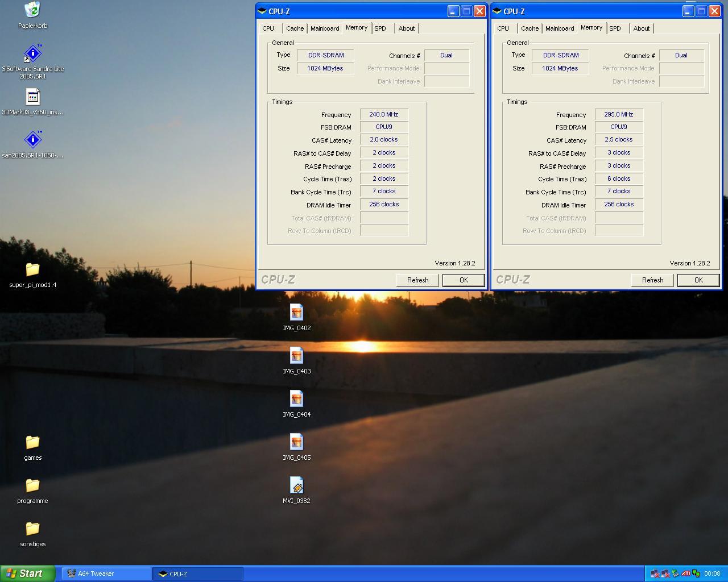
Task: Select the MVI_0382 video file
Action: 296,486
